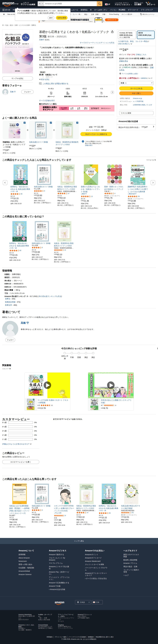Click the 5つ星 rating bar
The width and height of the screenshot is (158, 644).
pyautogui.click(x=20, y=422)
